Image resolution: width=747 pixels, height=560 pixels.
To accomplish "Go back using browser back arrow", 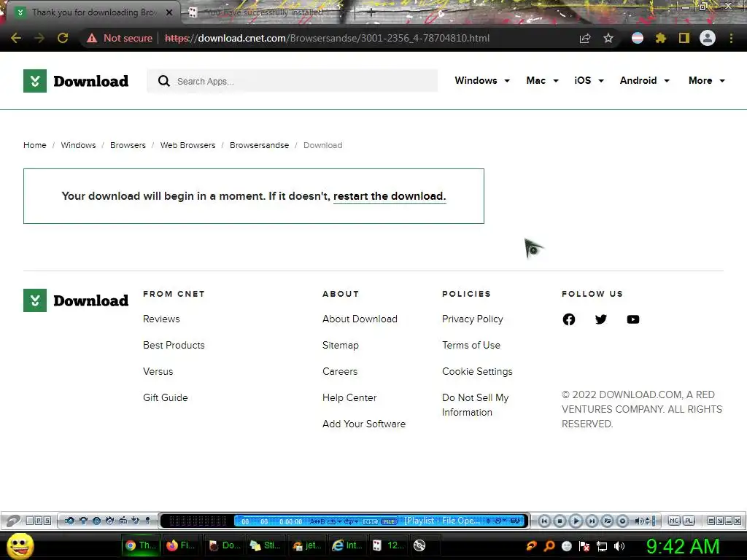I will (16, 38).
